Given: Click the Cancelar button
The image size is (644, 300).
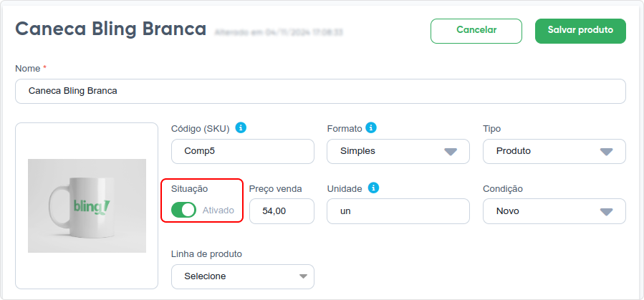Looking at the screenshot, I should click(476, 31).
